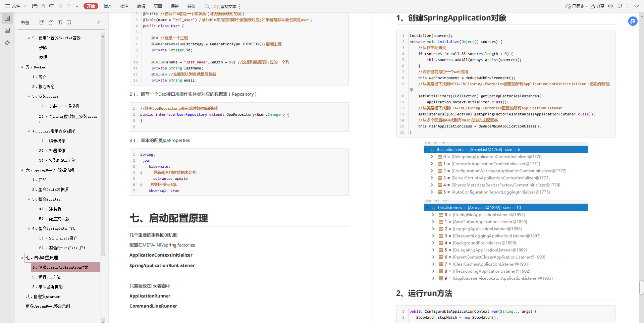Switch to the 页面 tab
The image size is (644, 323).
point(158,6)
